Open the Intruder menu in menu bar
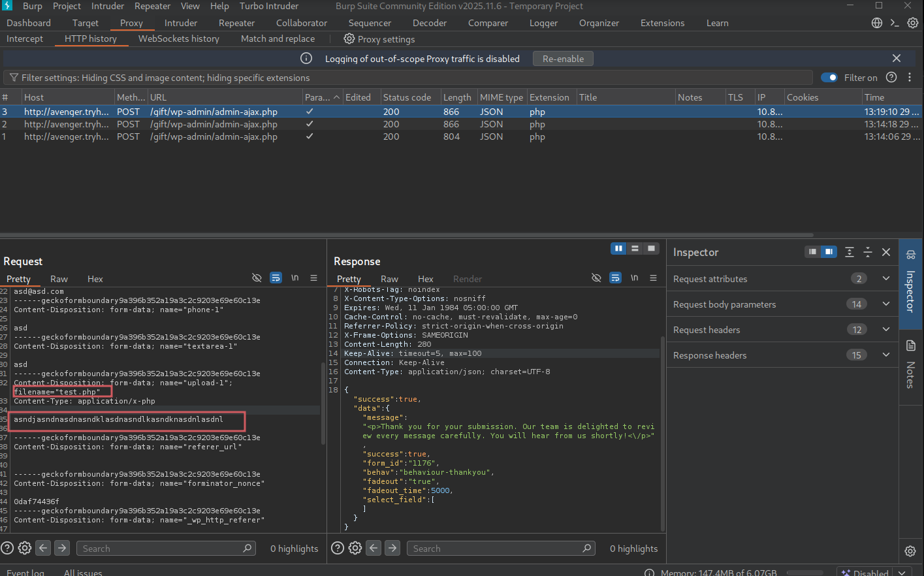Image resolution: width=924 pixels, height=576 pixels. click(108, 6)
